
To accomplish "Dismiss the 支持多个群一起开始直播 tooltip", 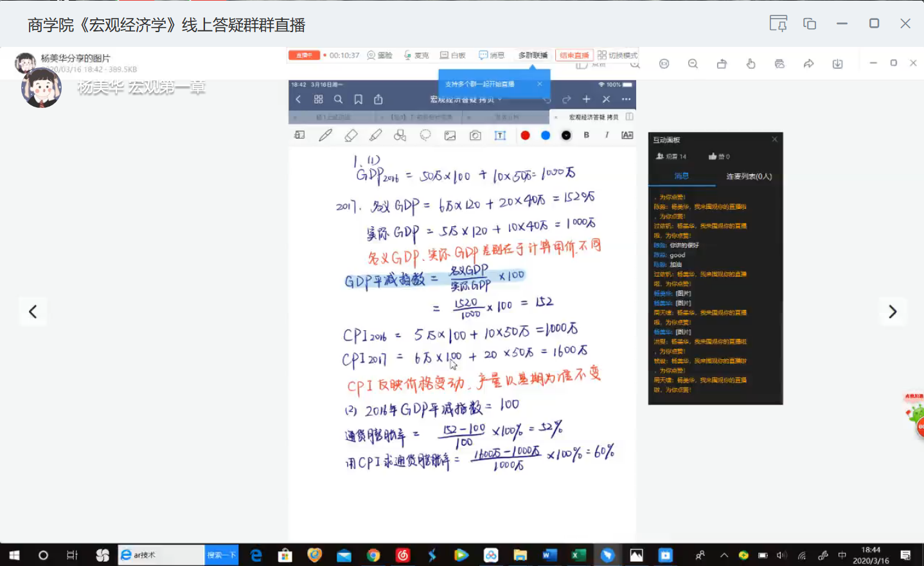I will pos(540,84).
